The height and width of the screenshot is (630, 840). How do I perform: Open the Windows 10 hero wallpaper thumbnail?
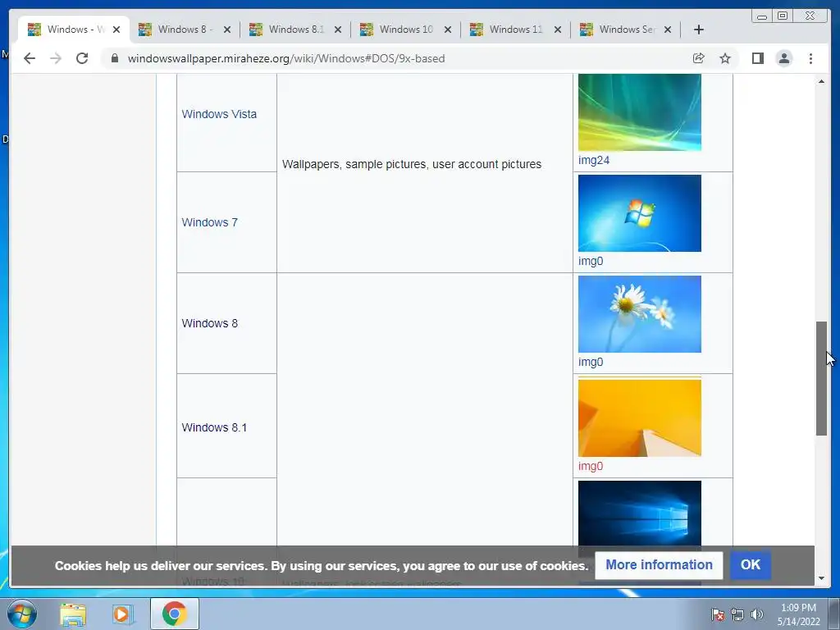[x=640, y=514]
